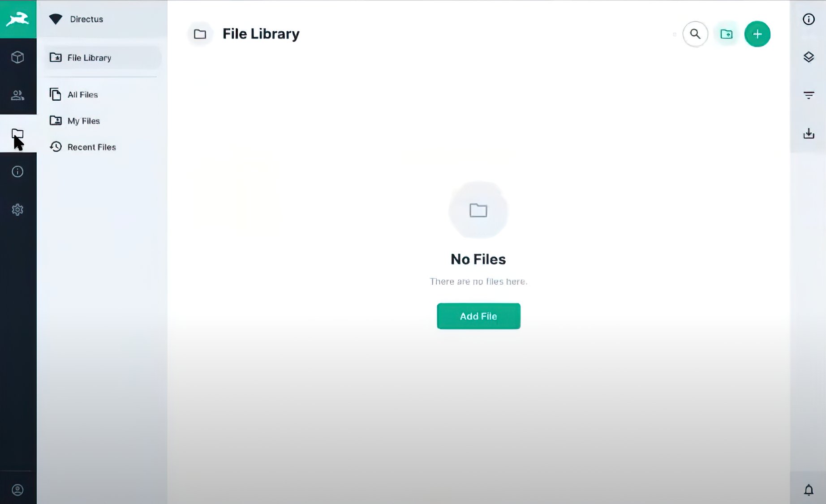Image resolution: width=826 pixels, height=504 pixels.
Task: Open the User Directory module
Action: [x=17, y=95]
